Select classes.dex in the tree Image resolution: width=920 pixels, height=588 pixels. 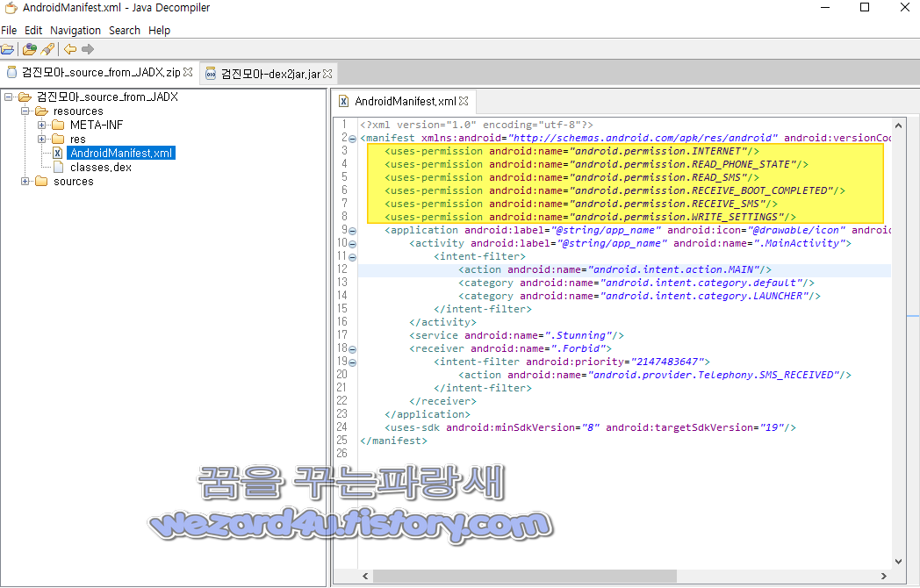click(x=97, y=167)
